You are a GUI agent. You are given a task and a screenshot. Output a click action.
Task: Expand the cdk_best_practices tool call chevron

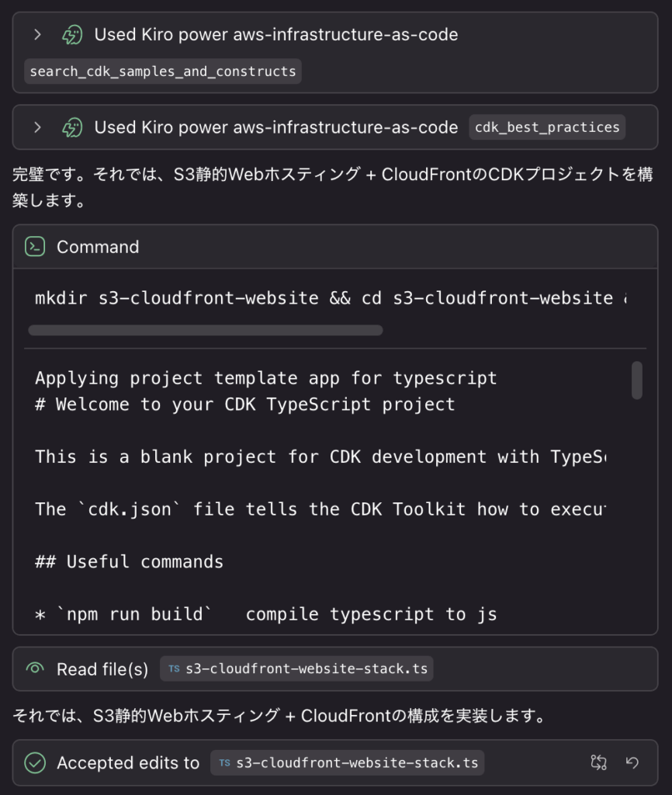pyautogui.click(x=37, y=127)
